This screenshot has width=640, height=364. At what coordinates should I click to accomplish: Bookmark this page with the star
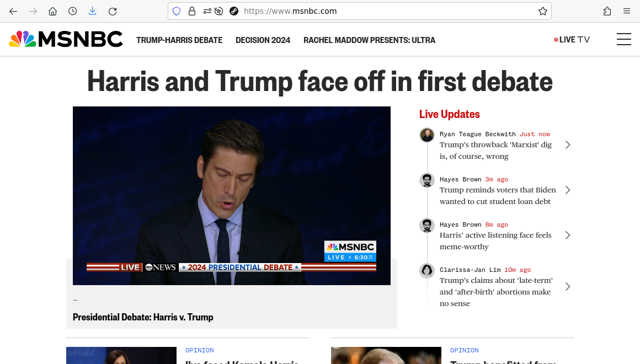[542, 11]
